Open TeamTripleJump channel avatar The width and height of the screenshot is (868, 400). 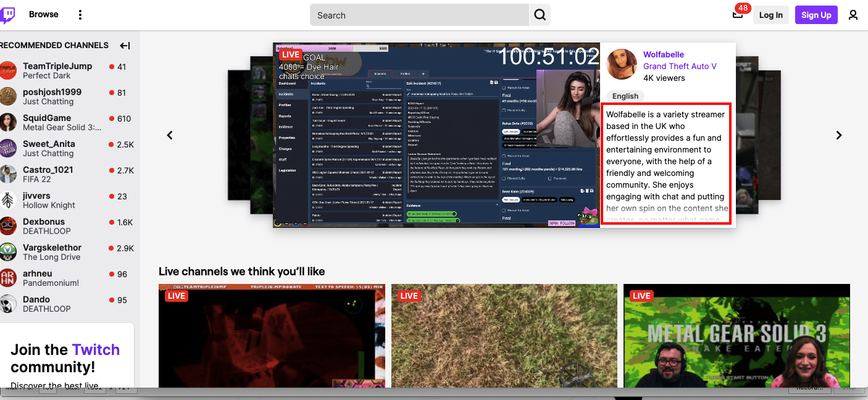[8, 70]
